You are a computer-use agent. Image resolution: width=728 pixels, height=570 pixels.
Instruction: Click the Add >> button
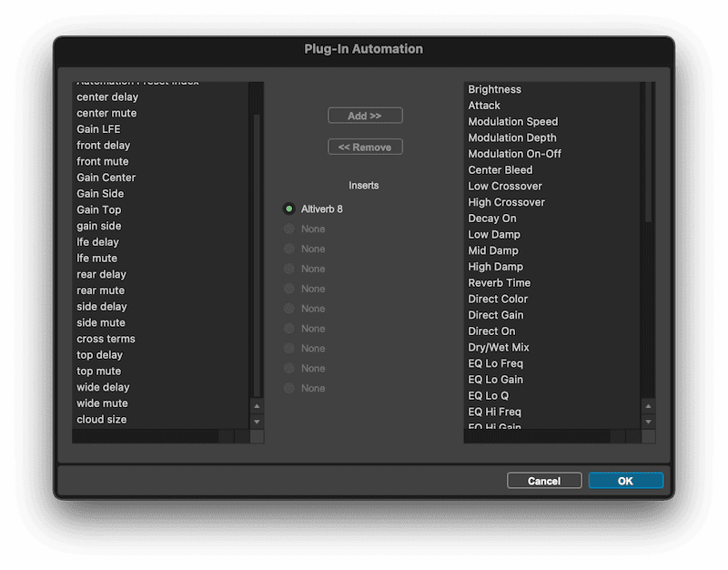click(x=365, y=116)
